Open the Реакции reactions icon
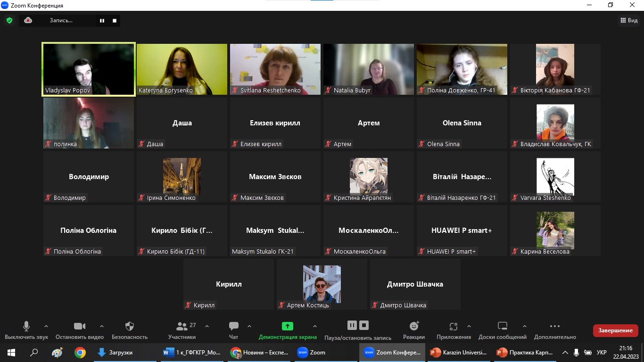 pos(414,326)
